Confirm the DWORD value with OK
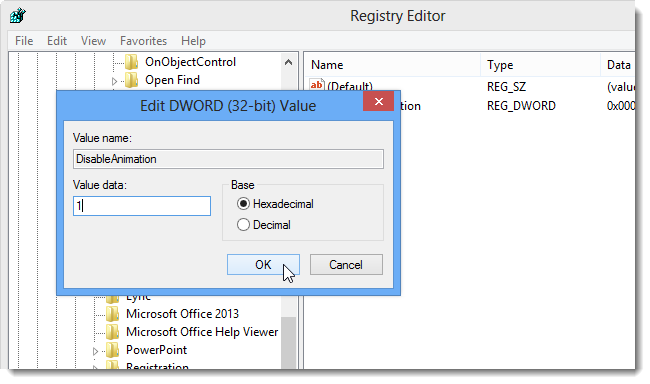 pos(263,265)
